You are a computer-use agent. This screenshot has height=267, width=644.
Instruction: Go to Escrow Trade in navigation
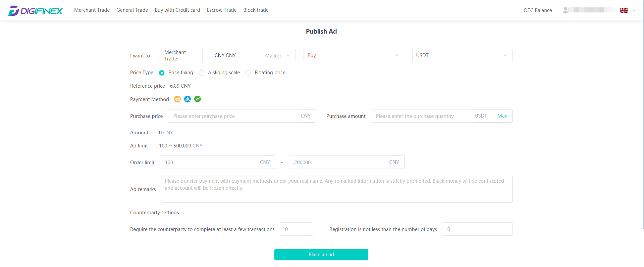222,10
